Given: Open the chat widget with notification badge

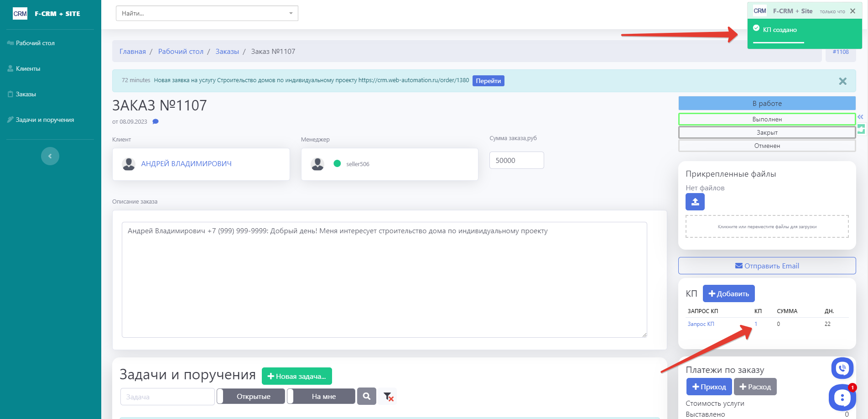Looking at the screenshot, I should point(842,398).
